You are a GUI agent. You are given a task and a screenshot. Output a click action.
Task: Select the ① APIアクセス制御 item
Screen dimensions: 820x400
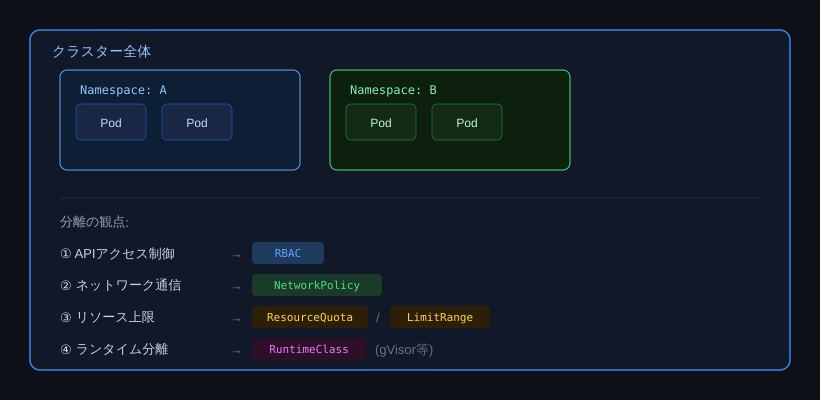point(117,254)
